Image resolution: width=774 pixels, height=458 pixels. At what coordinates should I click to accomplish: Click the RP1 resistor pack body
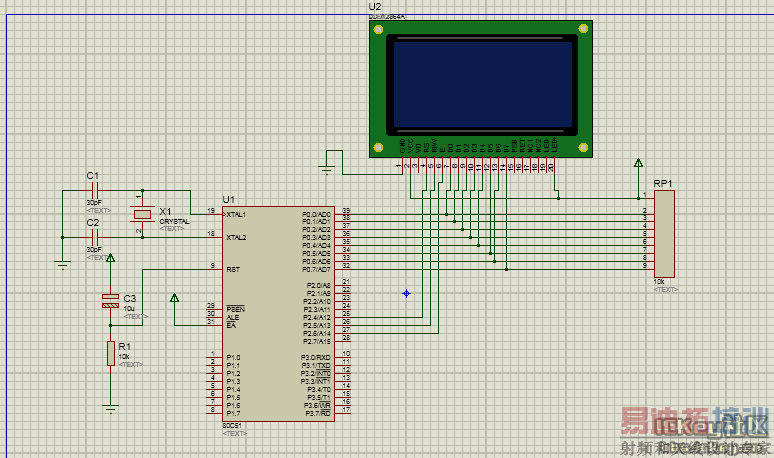[x=664, y=234]
